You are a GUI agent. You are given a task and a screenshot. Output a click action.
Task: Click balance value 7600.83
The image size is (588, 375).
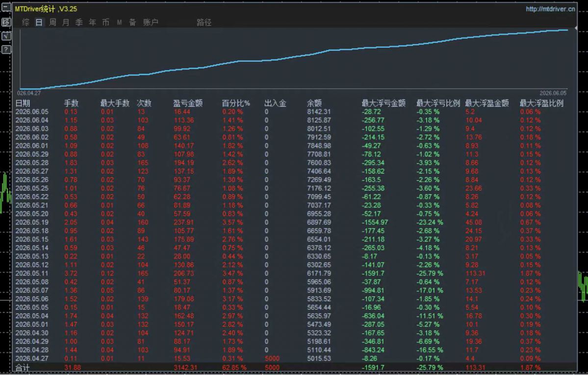click(x=319, y=163)
